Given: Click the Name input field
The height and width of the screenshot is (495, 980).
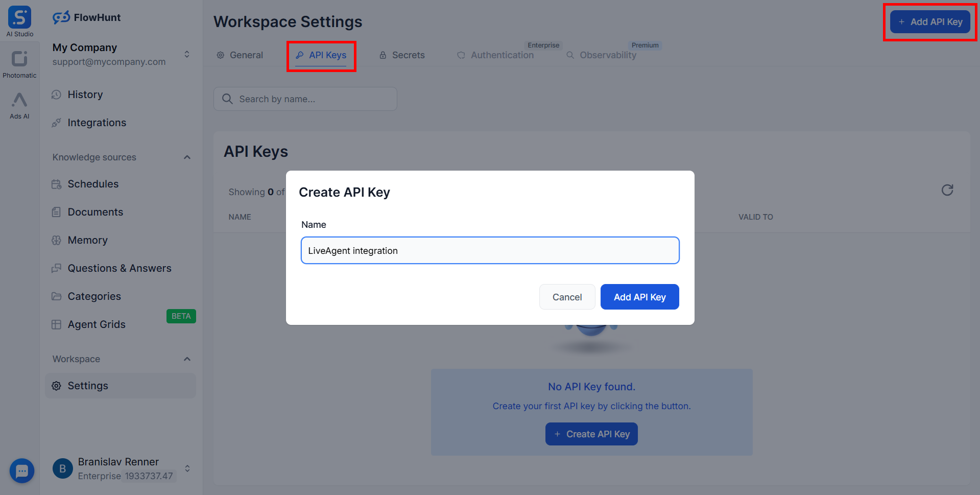Looking at the screenshot, I should [x=490, y=250].
